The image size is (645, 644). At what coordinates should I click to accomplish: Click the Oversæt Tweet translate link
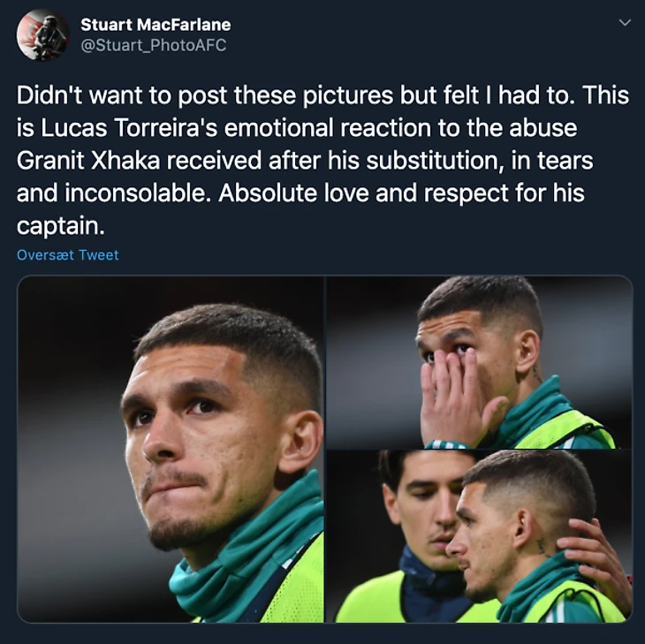(68, 255)
